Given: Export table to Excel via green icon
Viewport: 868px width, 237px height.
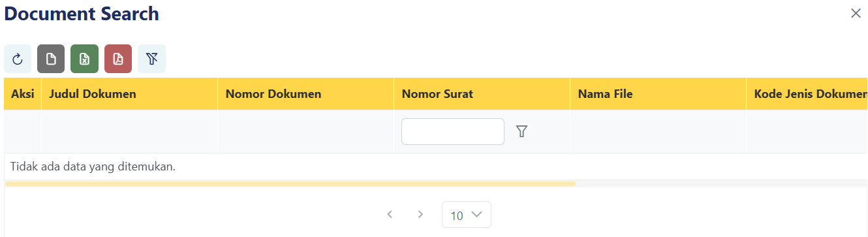Looking at the screenshot, I should [x=84, y=59].
